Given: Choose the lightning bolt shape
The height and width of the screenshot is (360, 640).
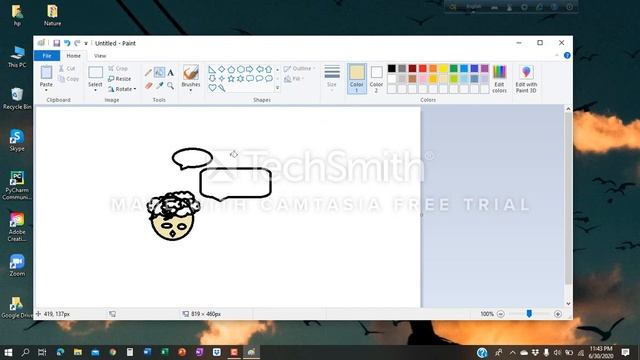Looking at the screenshot, I should pos(222,88).
